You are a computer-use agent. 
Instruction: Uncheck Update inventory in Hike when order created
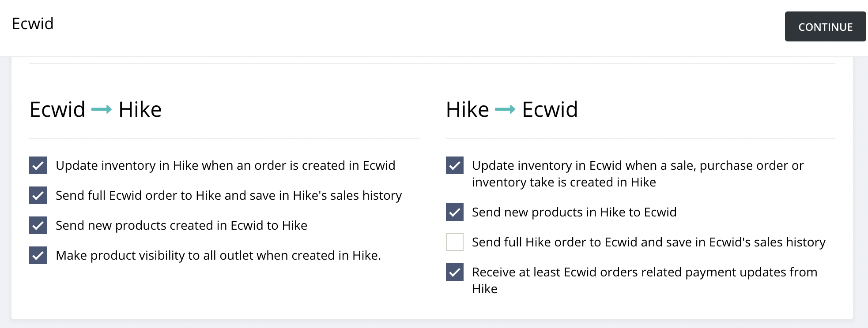[x=38, y=165]
